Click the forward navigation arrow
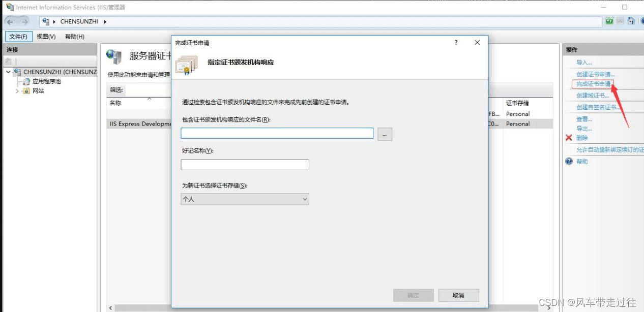644x312 pixels. pos(24,22)
